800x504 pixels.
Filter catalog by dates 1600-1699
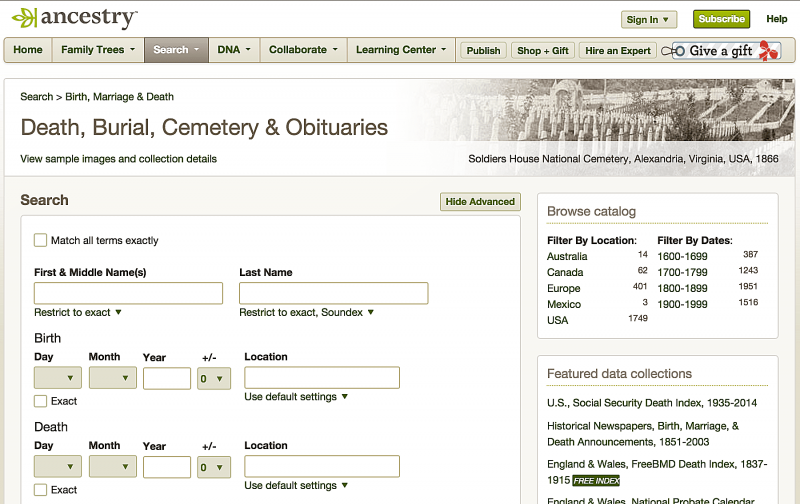point(682,256)
